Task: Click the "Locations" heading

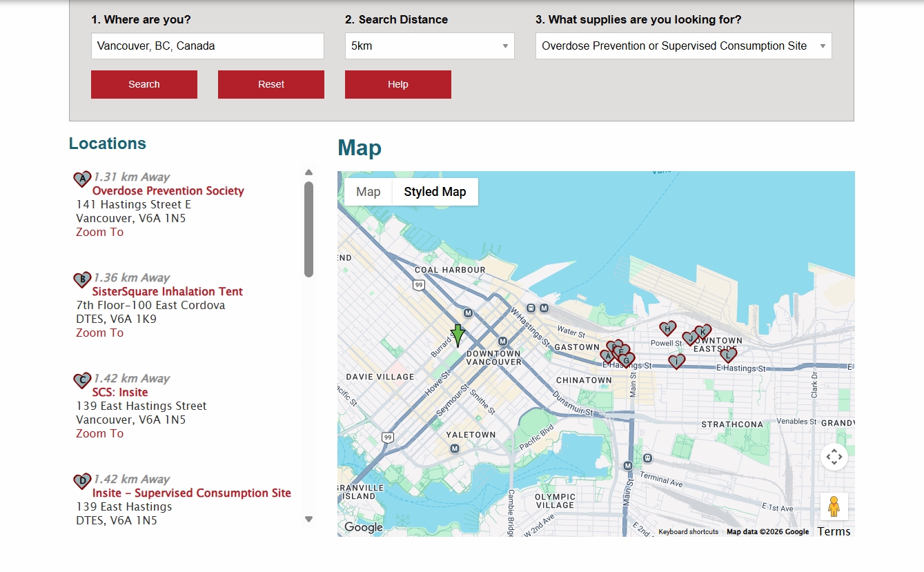Action: pyautogui.click(x=108, y=144)
